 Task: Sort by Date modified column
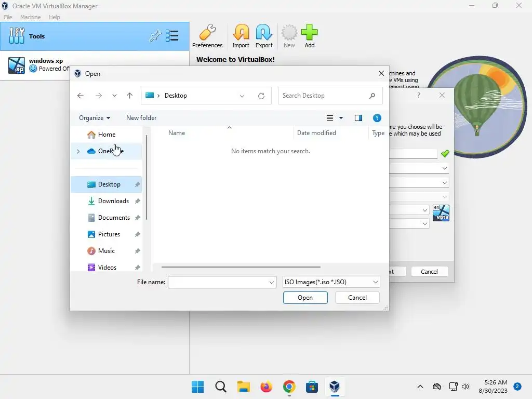(x=316, y=133)
